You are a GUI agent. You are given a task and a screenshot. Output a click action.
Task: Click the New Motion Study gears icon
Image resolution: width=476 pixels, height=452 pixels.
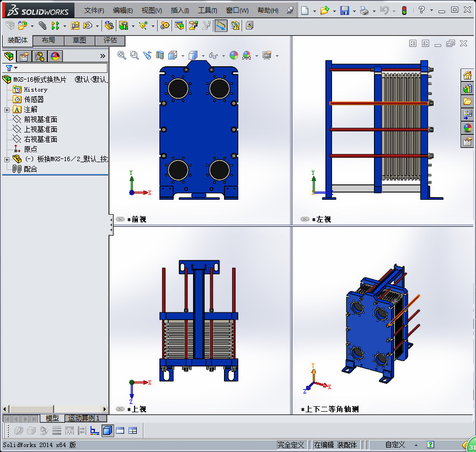(165, 25)
